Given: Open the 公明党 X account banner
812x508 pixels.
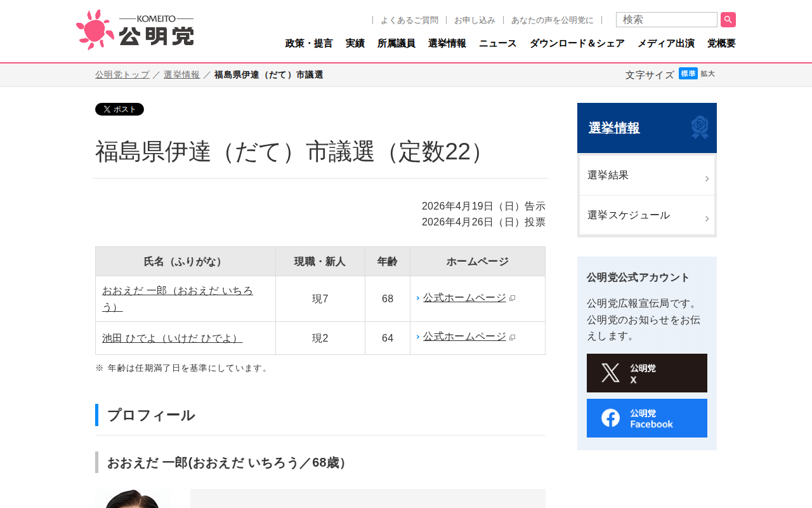Looking at the screenshot, I should (x=647, y=373).
